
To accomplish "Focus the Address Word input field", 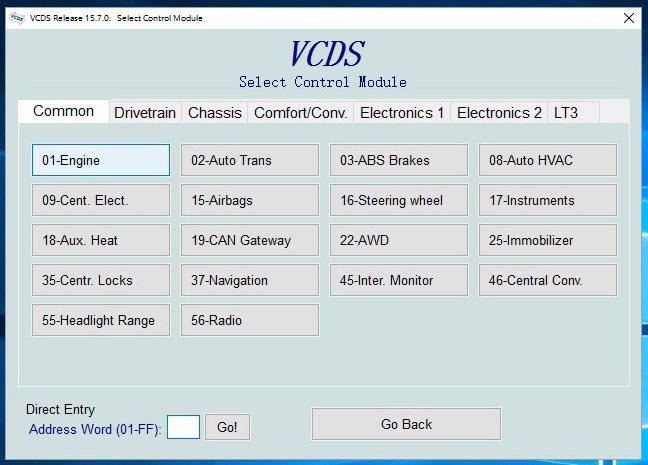I will (x=183, y=427).
